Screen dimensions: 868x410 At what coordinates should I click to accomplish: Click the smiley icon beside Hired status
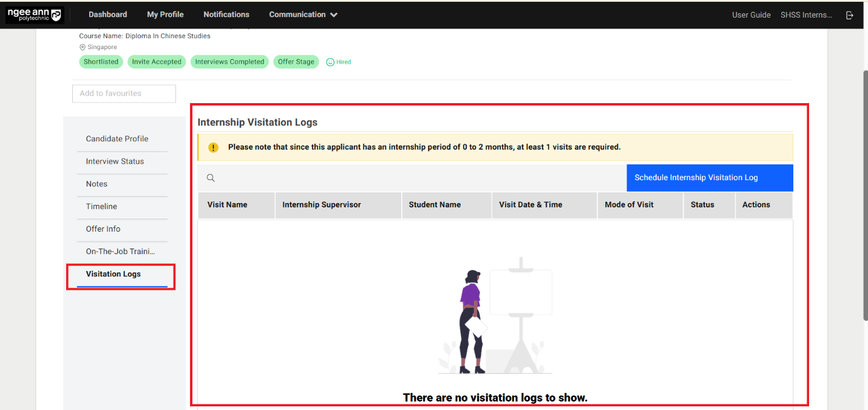point(330,61)
